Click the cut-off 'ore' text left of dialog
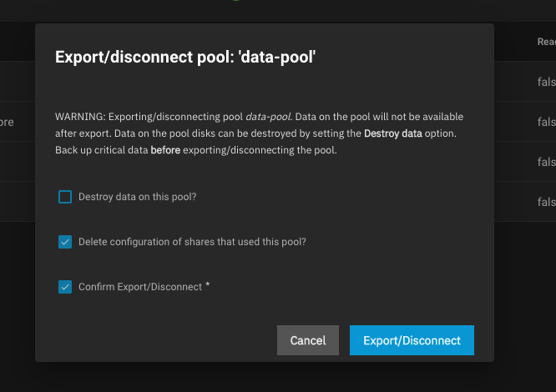 (7, 122)
